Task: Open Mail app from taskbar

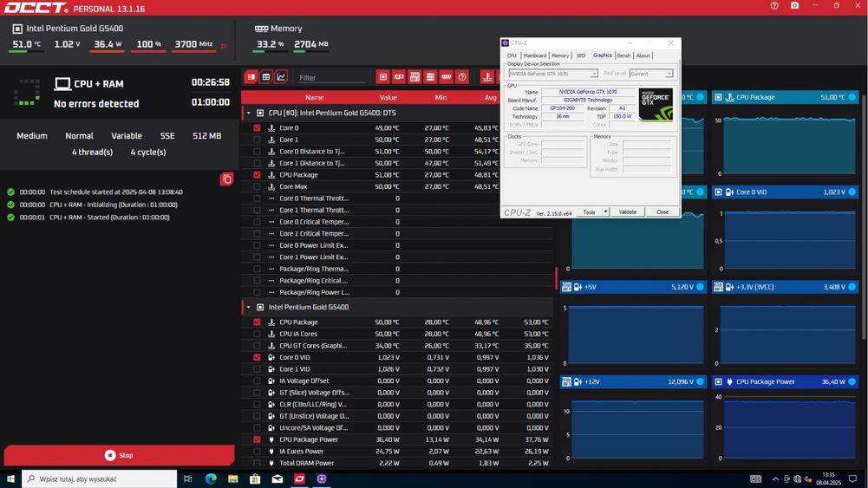Action: pos(277,478)
